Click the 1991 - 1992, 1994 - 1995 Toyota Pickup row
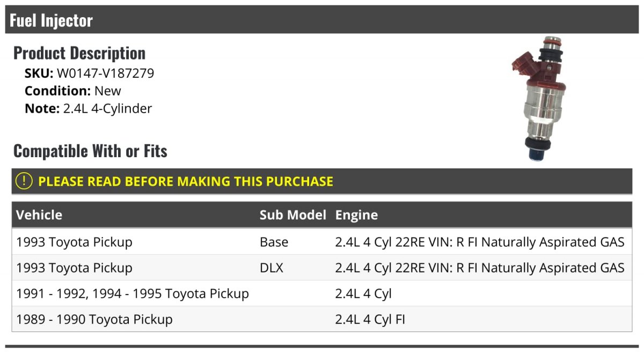This screenshot has height=353, width=644. pyautogui.click(x=133, y=293)
